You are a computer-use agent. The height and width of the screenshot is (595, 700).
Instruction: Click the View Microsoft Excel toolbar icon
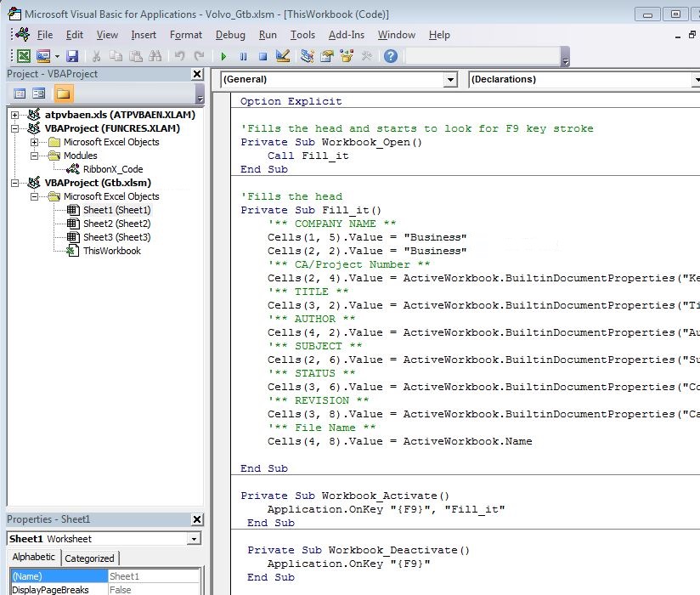coord(23,56)
